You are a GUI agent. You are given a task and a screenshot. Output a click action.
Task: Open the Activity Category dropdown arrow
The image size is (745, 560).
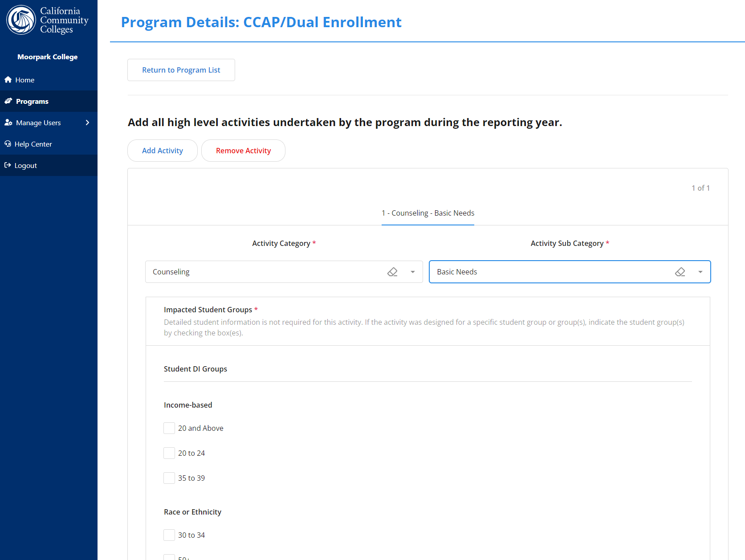[x=413, y=272]
